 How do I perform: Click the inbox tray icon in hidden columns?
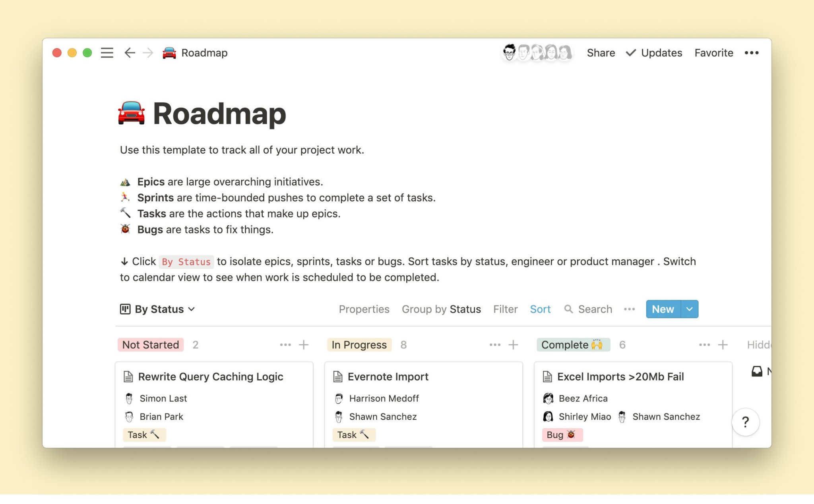(x=757, y=371)
